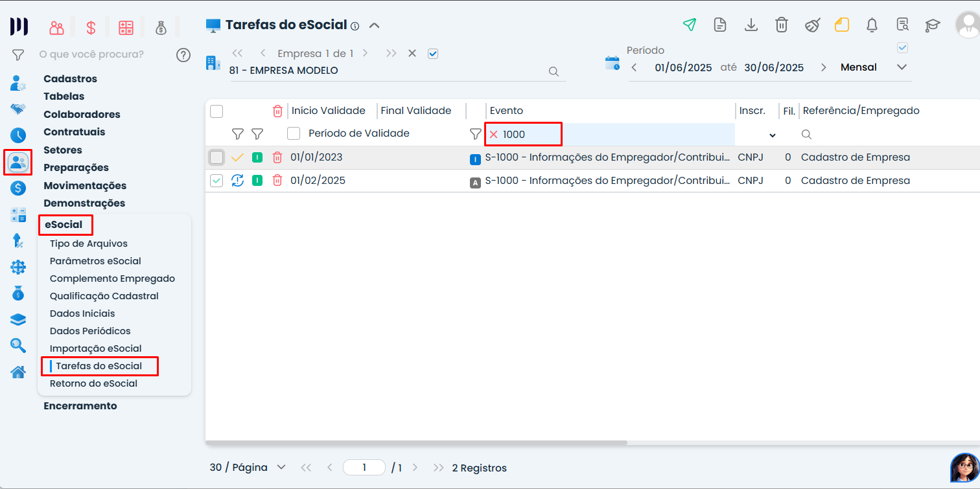Delete the 01/01/2023 row with its trash icon
This screenshot has height=489, width=980.
[x=277, y=157]
